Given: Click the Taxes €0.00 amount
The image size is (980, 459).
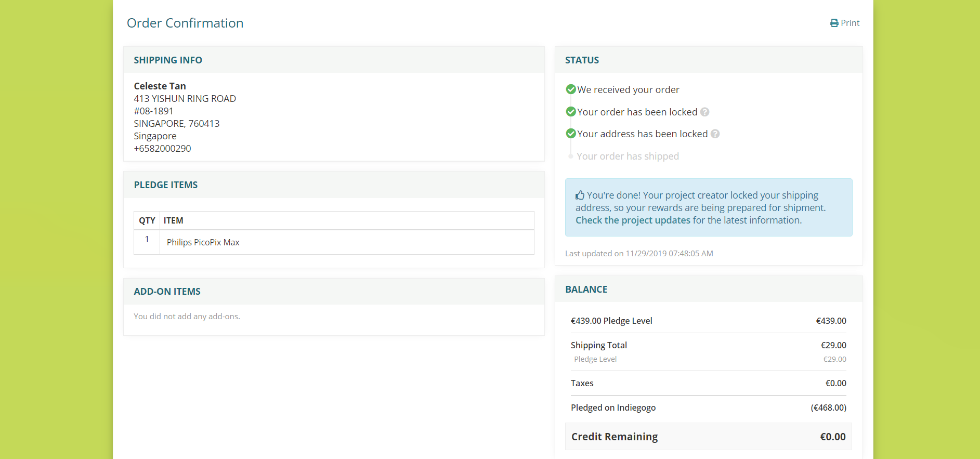Looking at the screenshot, I should (835, 383).
